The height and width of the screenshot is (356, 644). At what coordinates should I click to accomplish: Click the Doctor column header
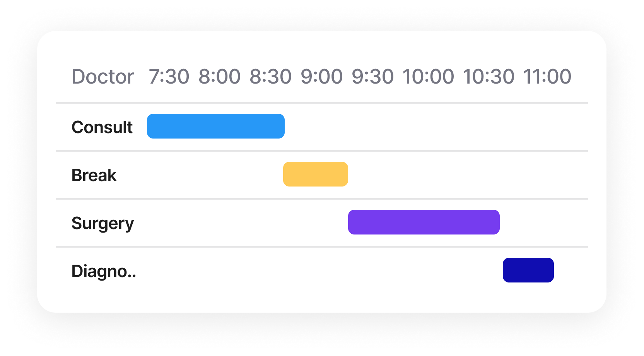102,77
